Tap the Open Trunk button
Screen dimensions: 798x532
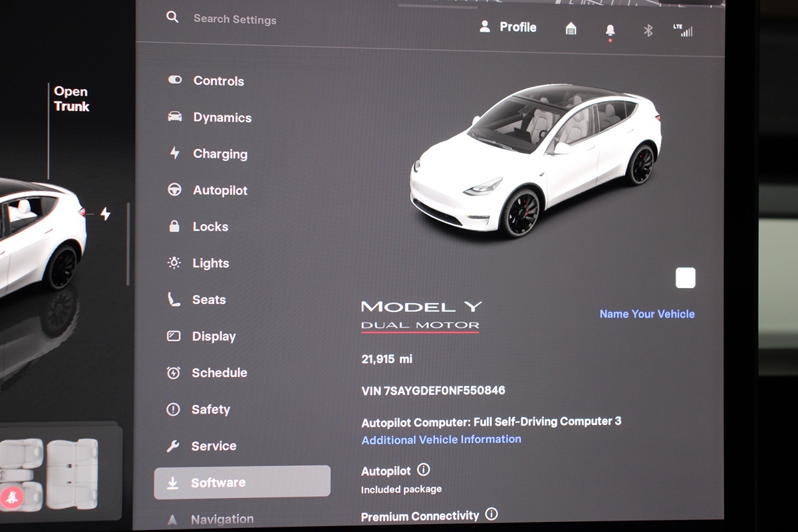point(71,99)
